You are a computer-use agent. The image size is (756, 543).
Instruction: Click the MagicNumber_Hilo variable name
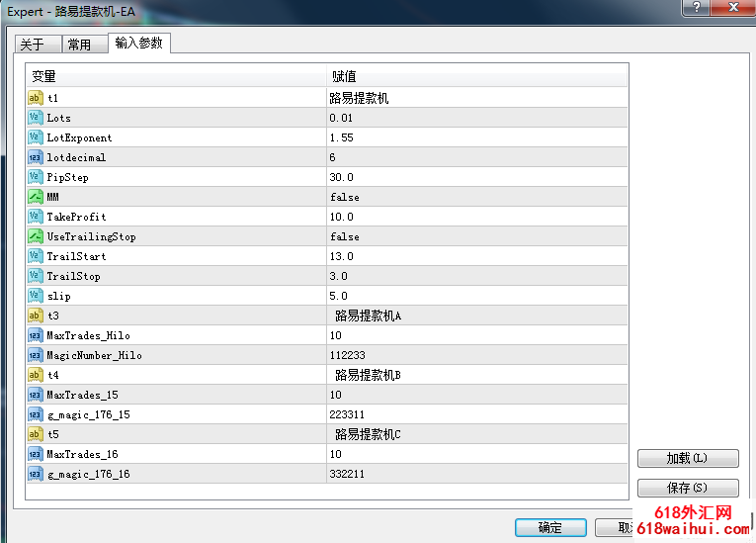pyautogui.click(x=95, y=355)
